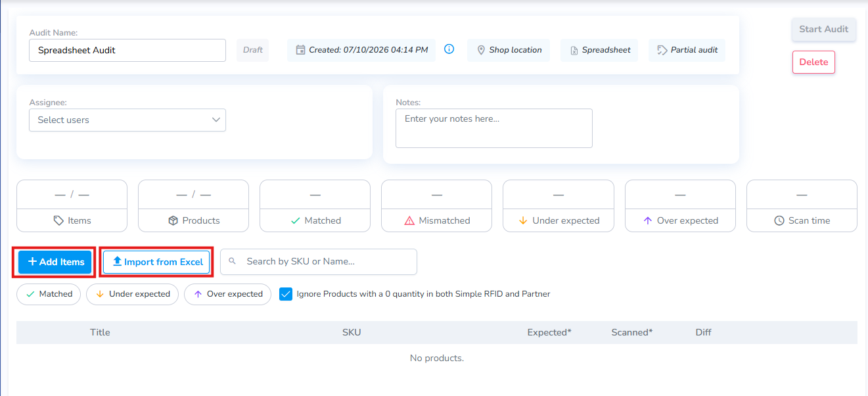
Task: Toggle the Matched filter chip
Action: click(49, 294)
